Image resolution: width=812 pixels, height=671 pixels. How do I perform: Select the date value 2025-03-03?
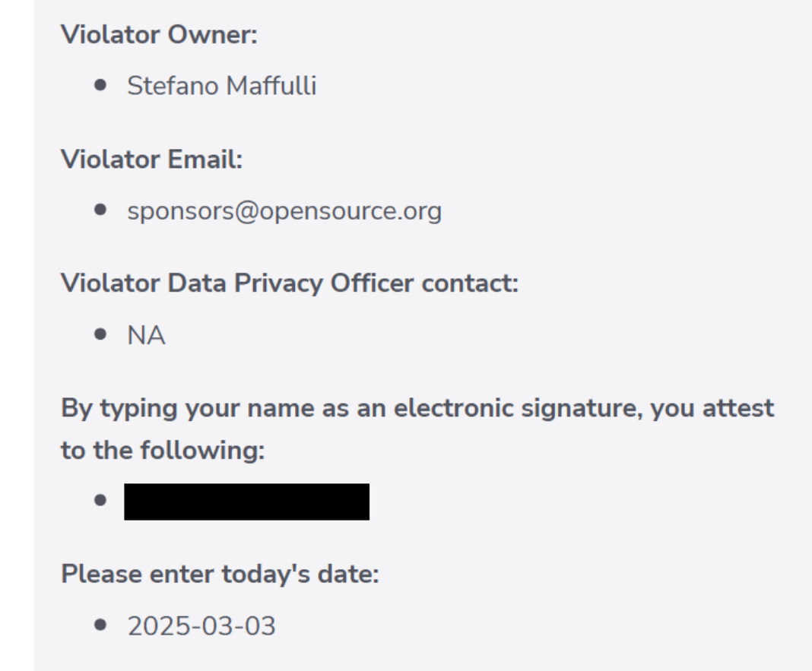[x=201, y=626]
